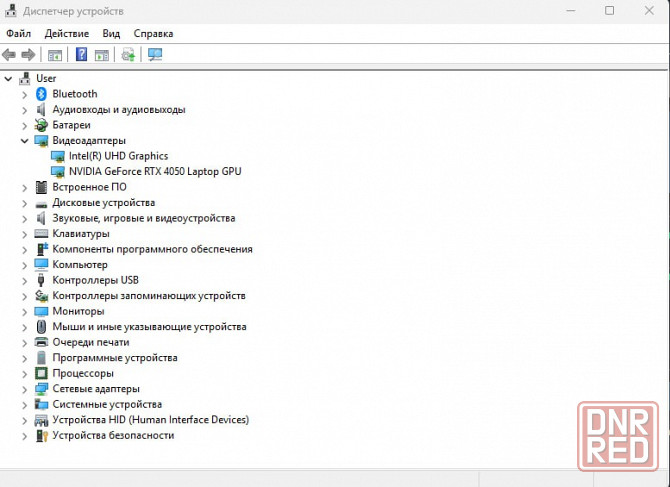
Task: Expand the Процессоры category
Action: pos(25,373)
